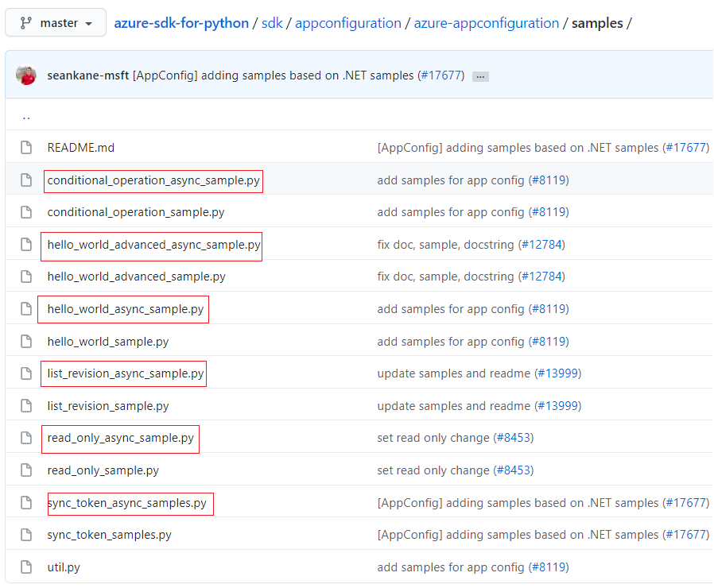Open sync_token_samples.py
This screenshot has width=714, height=588.
point(109,535)
